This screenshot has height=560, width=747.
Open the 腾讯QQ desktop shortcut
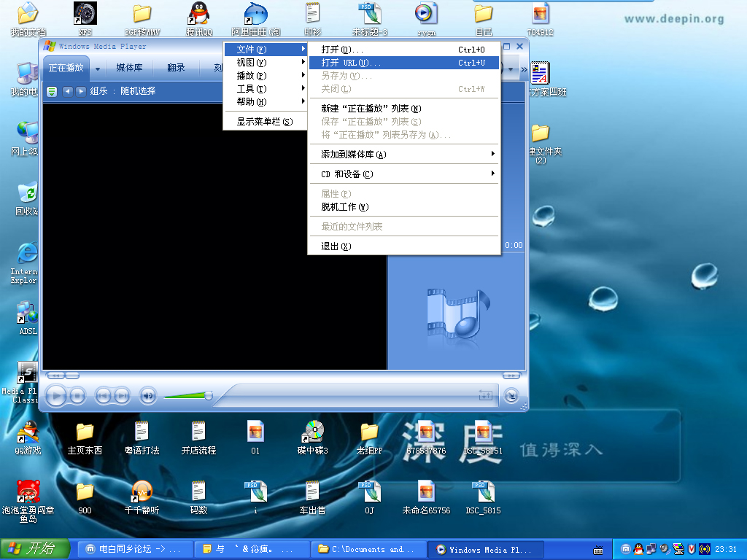point(198,19)
